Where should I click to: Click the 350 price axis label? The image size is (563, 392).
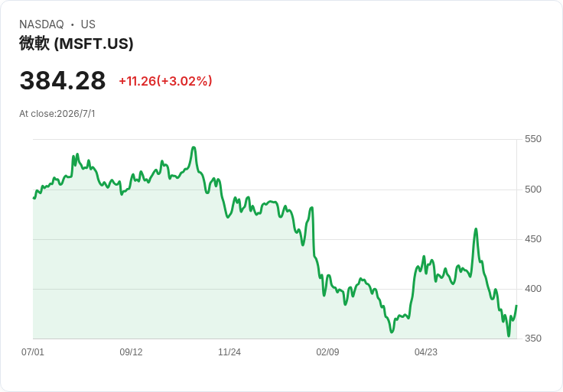[533, 339]
